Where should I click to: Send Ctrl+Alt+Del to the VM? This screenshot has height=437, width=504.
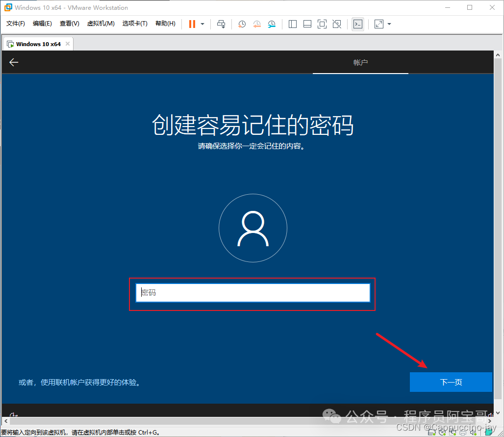[221, 24]
